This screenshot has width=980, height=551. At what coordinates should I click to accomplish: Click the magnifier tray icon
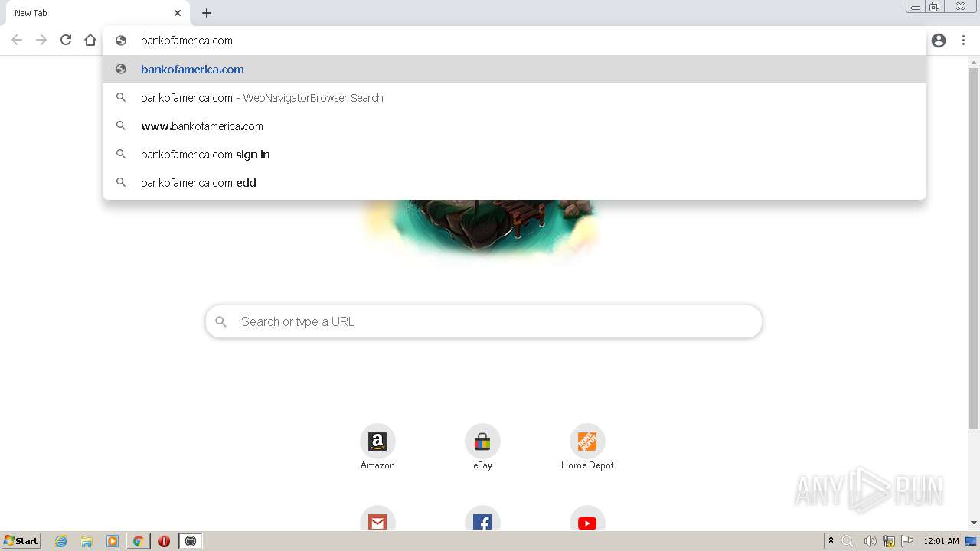[x=848, y=541]
